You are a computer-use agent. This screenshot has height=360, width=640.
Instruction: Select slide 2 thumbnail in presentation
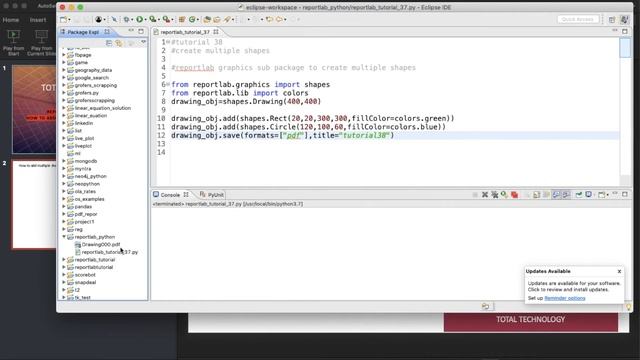pos(34,204)
